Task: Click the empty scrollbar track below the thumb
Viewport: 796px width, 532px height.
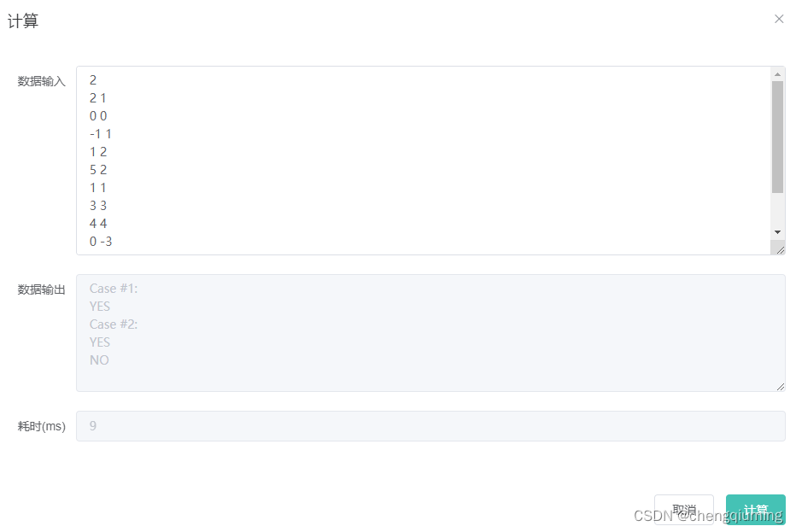Action: tap(777, 210)
